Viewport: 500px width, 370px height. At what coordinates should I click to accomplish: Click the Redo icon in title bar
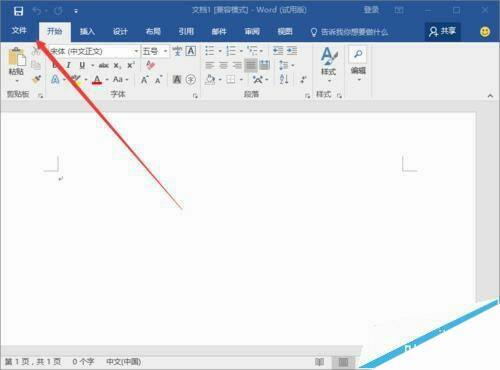58,11
